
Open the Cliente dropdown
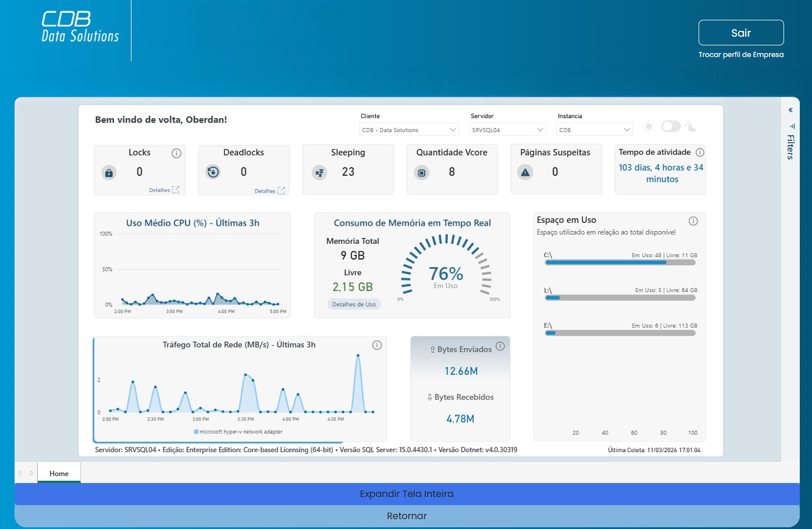(x=409, y=130)
